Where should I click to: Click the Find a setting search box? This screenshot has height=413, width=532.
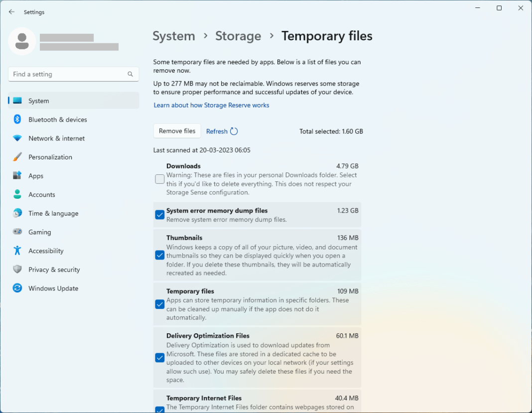[x=73, y=74]
